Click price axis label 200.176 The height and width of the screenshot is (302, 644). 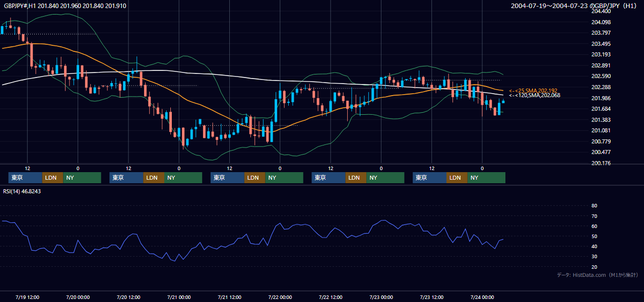pyautogui.click(x=600, y=163)
